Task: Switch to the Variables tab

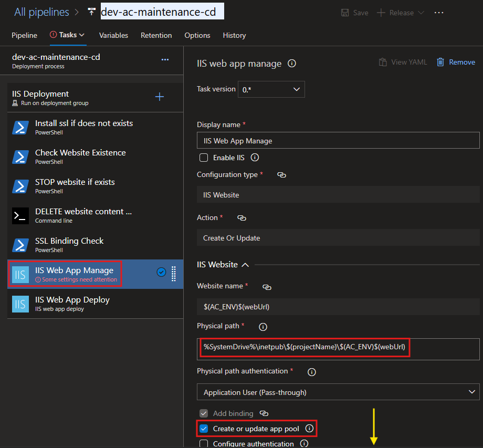Action: coord(113,35)
